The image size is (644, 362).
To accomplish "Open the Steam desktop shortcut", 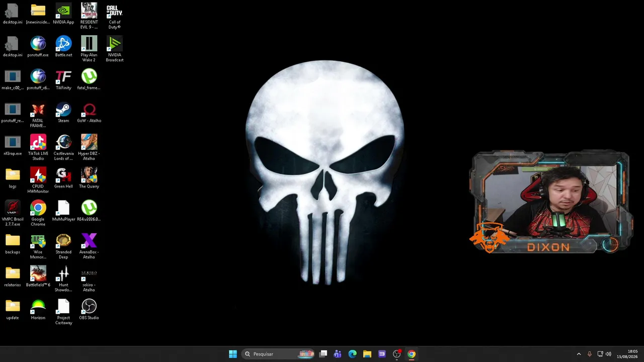I will tap(63, 113).
